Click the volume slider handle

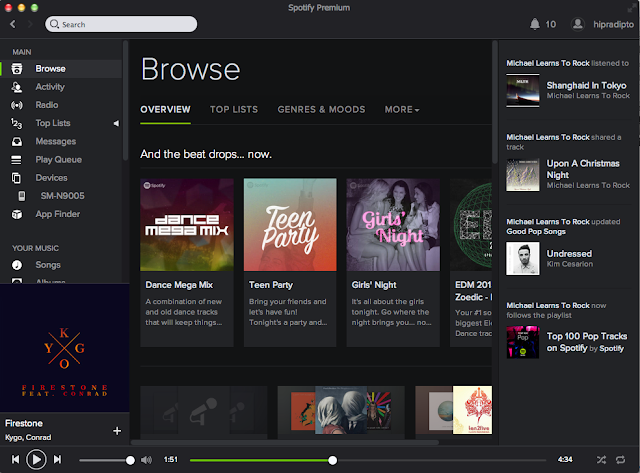click(130, 460)
